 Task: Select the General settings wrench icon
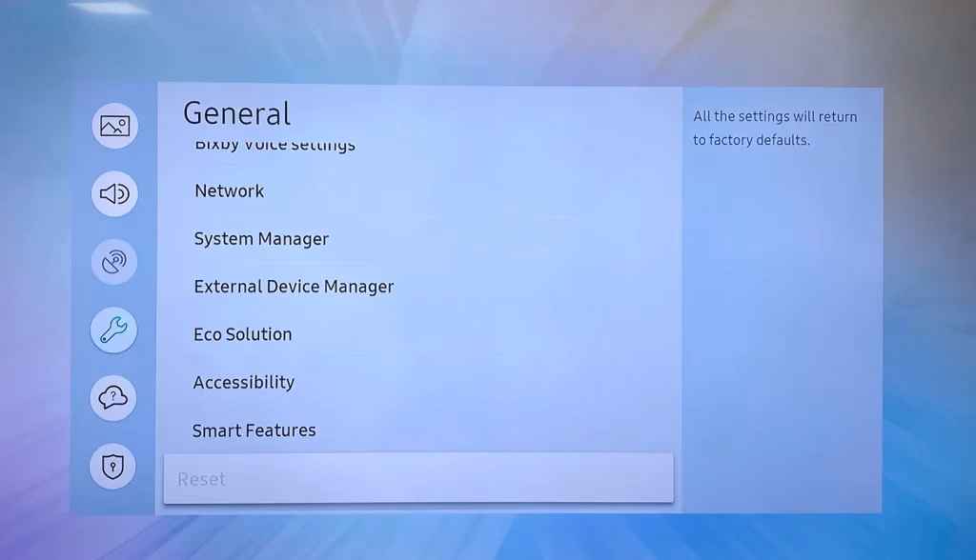[x=113, y=330]
